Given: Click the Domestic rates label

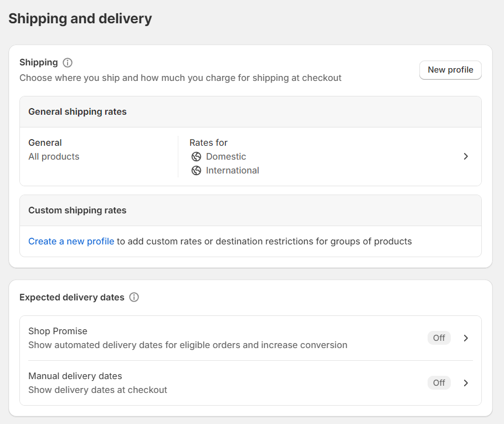Looking at the screenshot, I should [226, 157].
